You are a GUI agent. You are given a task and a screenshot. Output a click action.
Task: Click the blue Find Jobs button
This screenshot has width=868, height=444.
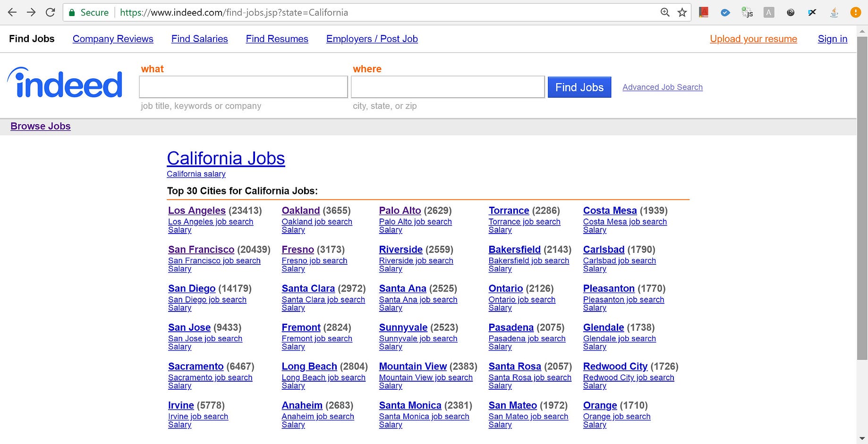pos(579,87)
